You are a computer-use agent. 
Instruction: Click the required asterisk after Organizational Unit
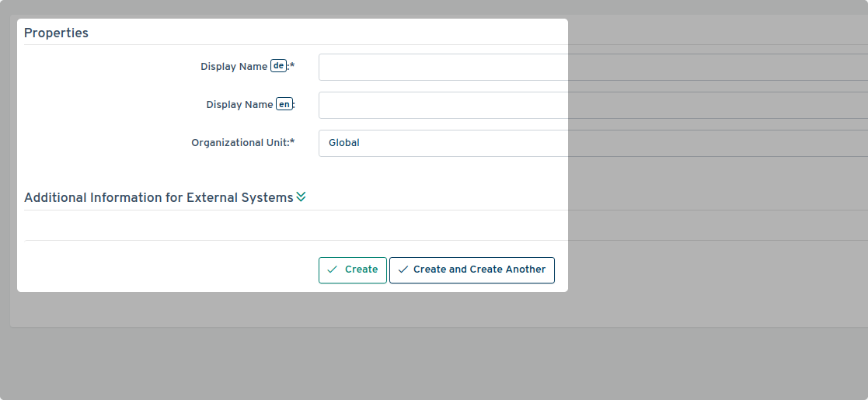(292, 143)
